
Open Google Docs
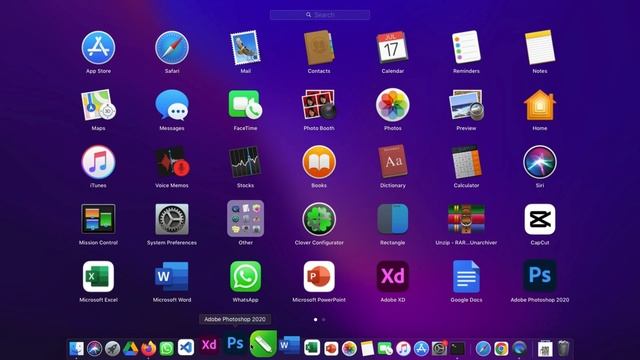coord(466,276)
